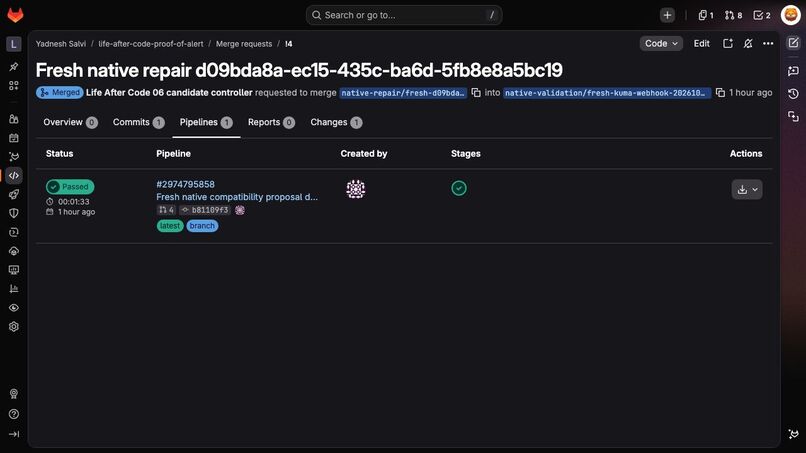
Task: Select the Pipelines tab
Action: coord(206,122)
